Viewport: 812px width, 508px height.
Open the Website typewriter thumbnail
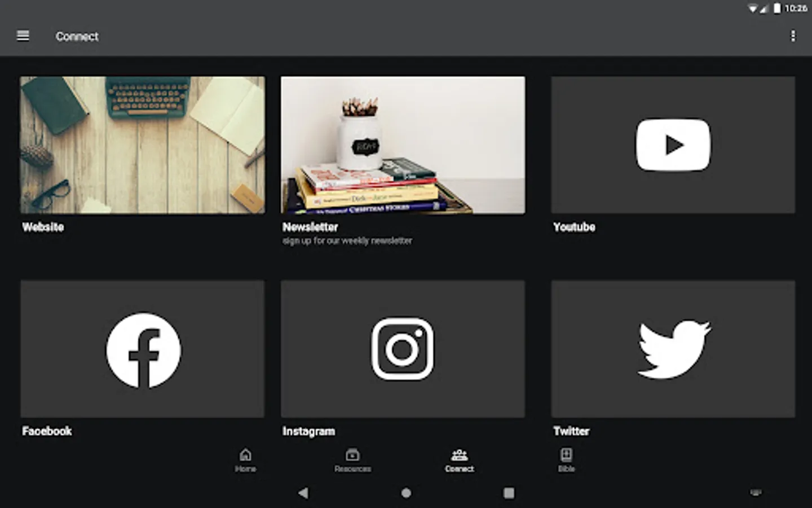[143, 145]
